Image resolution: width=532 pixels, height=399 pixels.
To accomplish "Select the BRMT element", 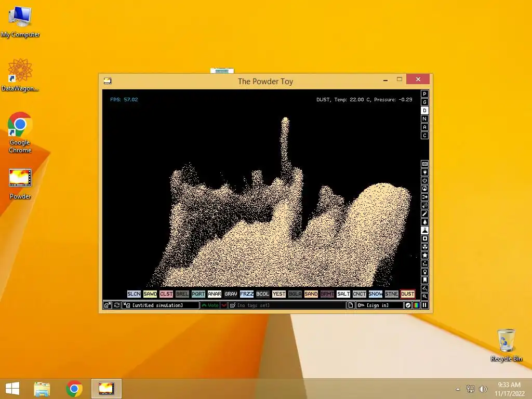I will click(x=327, y=294).
